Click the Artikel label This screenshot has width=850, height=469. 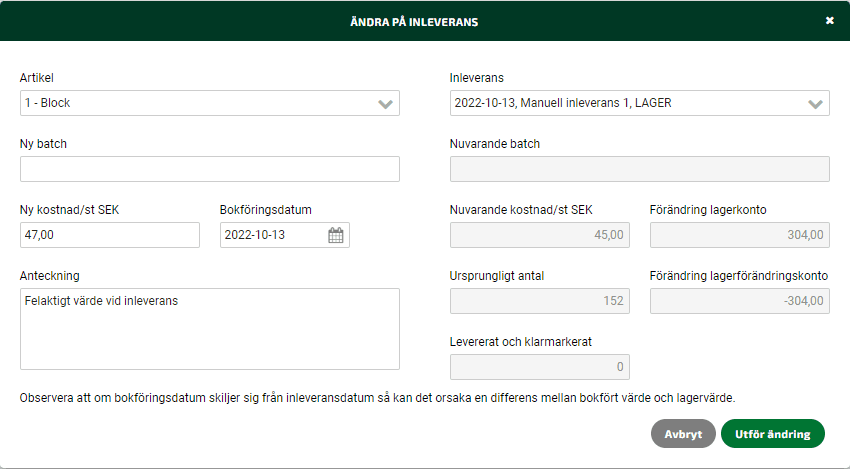[37, 78]
